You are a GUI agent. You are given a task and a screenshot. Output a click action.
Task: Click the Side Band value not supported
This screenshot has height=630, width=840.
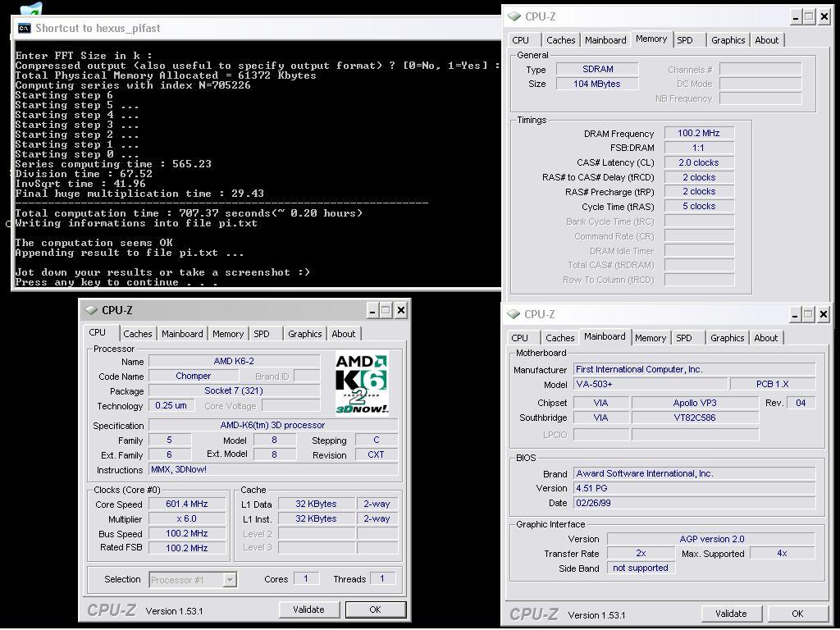641,568
